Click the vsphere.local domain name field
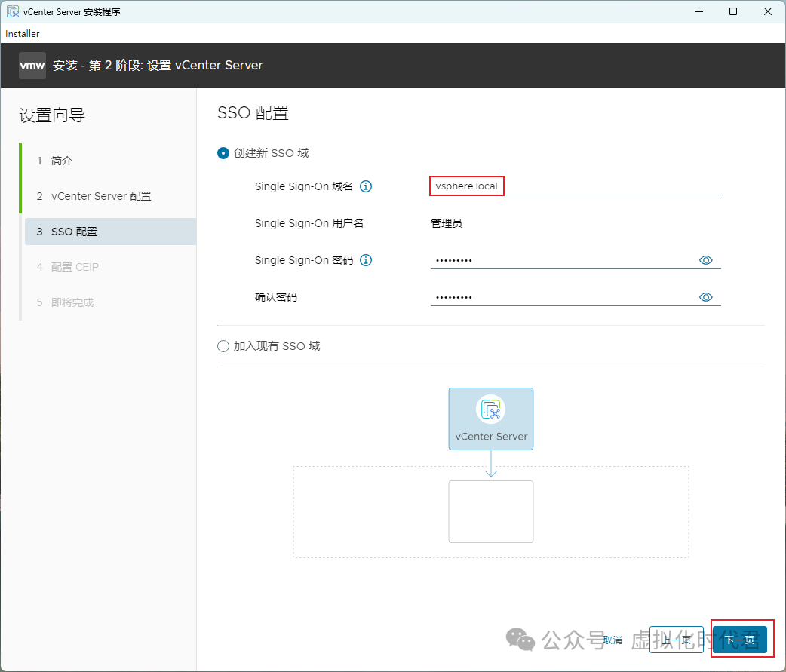This screenshot has width=786, height=672. [576, 186]
